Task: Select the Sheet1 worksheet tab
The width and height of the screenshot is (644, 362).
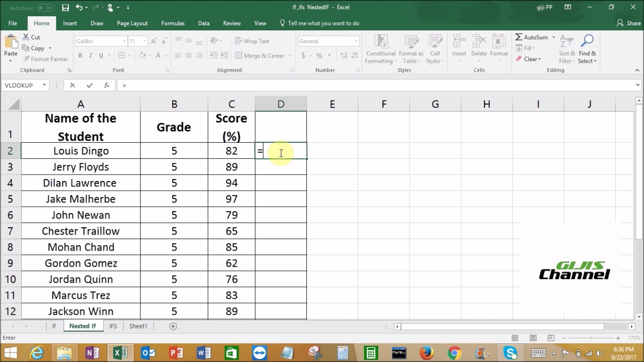Action: (138, 326)
